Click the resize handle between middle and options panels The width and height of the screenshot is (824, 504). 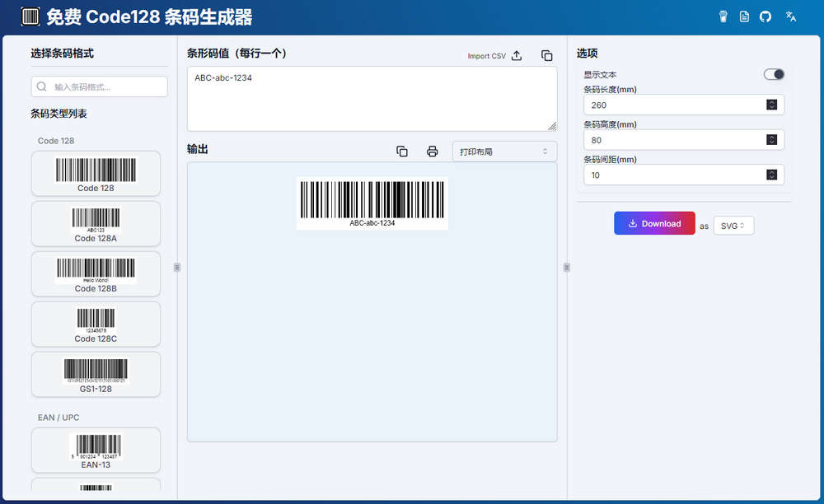(567, 267)
